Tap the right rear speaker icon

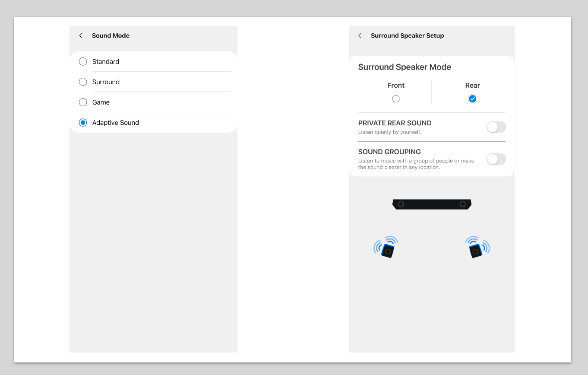[477, 248]
